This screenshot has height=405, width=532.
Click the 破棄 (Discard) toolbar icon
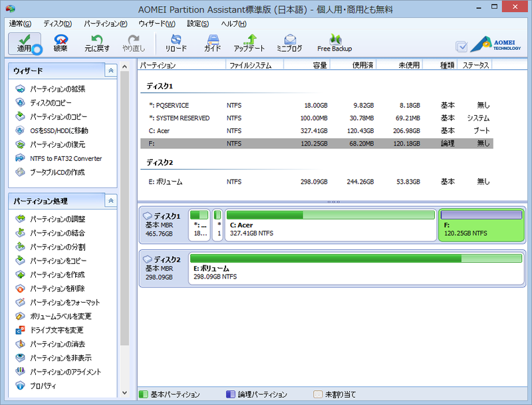coord(61,43)
